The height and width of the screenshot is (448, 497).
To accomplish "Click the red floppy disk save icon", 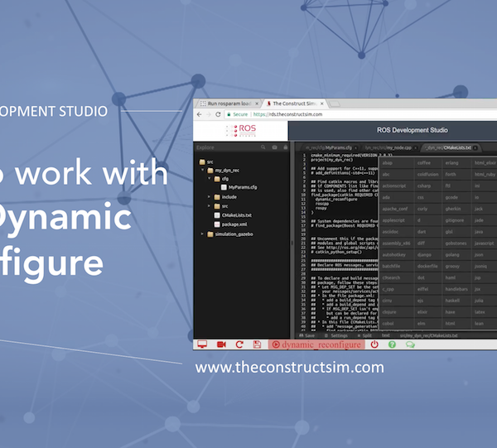I will pos(257,344).
